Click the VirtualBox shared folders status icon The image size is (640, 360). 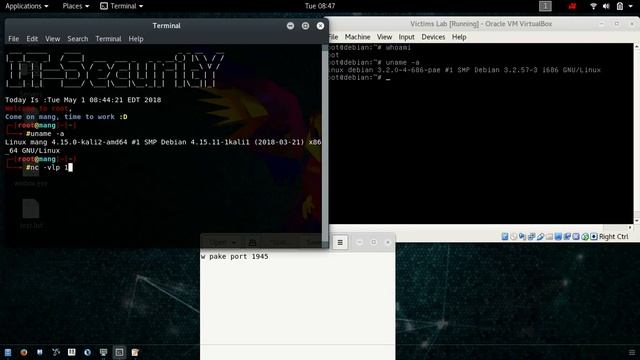549,237
